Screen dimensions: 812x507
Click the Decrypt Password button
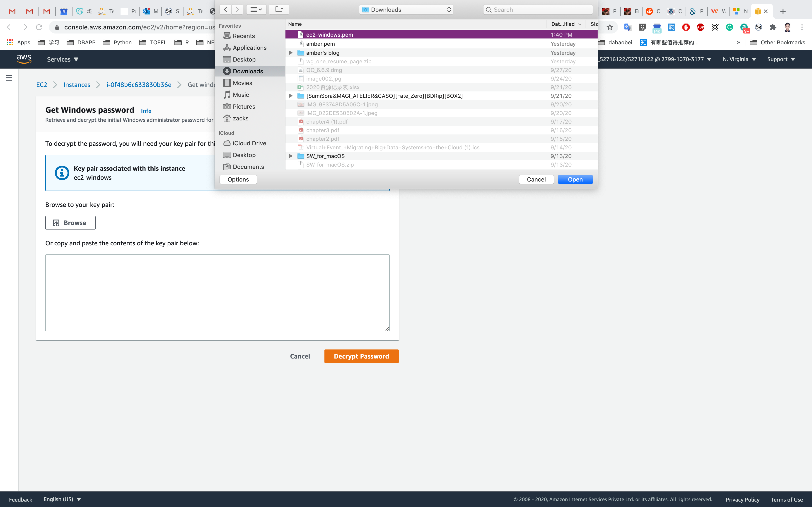[361, 356]
